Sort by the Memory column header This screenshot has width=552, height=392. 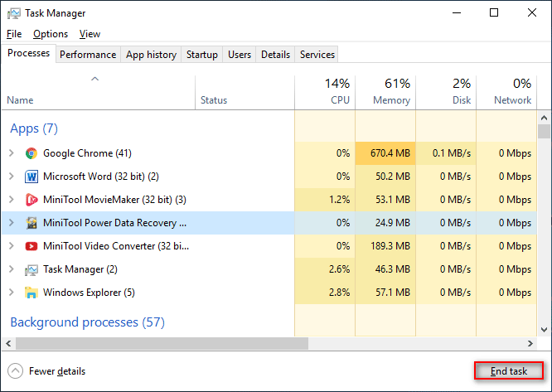point(385,93)
